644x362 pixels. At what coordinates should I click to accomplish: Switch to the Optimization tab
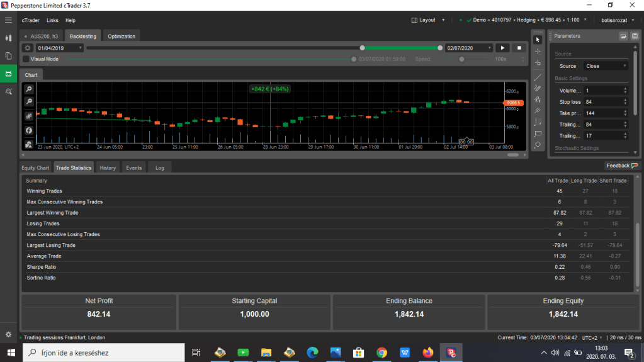click(x=121, y=36)
